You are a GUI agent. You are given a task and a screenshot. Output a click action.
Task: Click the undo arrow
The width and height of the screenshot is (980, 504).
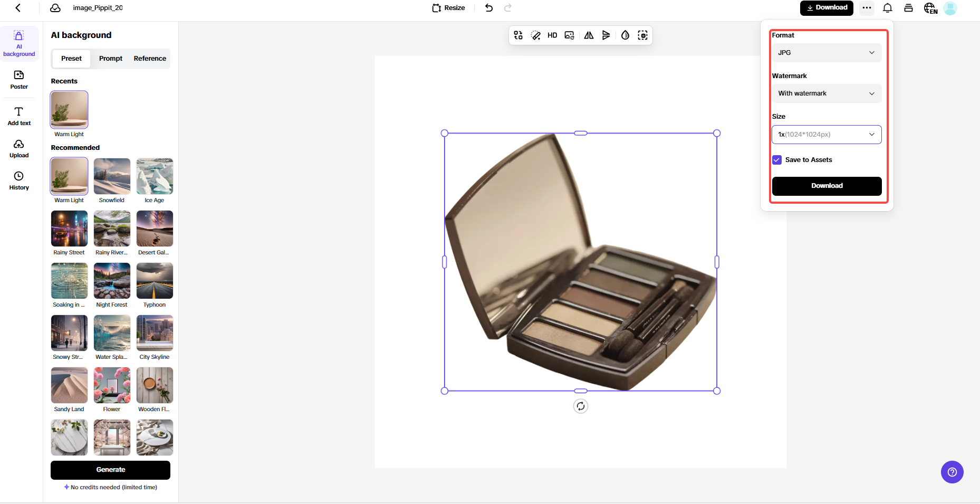click(488, 8)
